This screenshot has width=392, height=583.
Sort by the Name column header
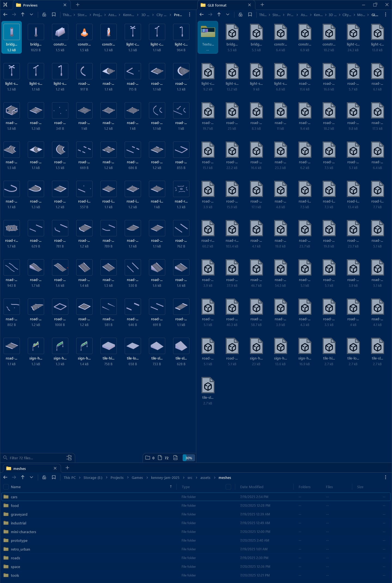point(16,487)
